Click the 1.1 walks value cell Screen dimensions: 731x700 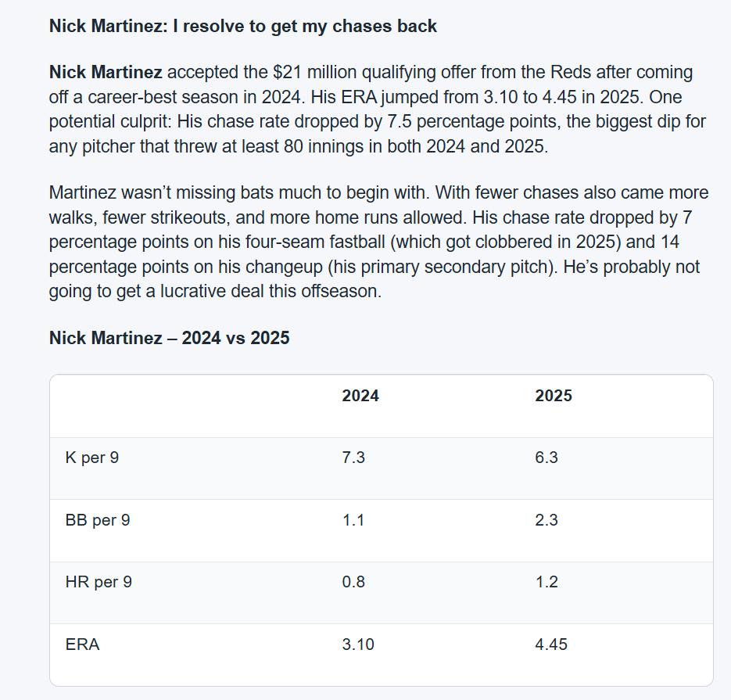(x=353, y=520)
